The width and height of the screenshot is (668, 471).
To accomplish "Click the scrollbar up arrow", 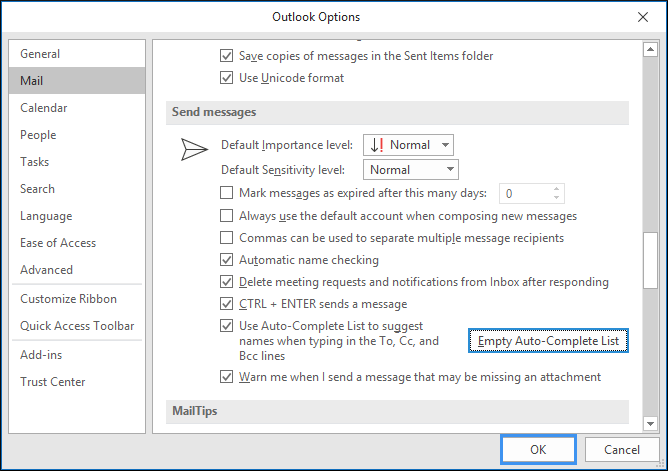I will coord(650,49).
